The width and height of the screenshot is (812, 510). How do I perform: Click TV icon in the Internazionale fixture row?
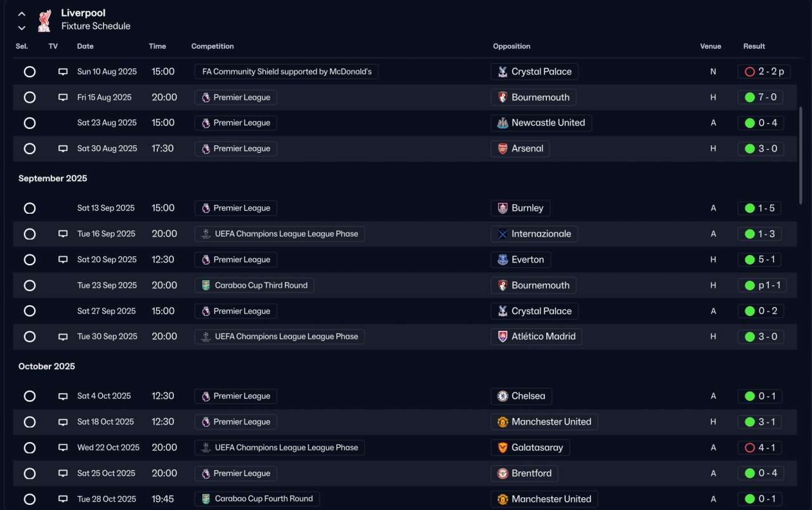click(x=63, y=234)
